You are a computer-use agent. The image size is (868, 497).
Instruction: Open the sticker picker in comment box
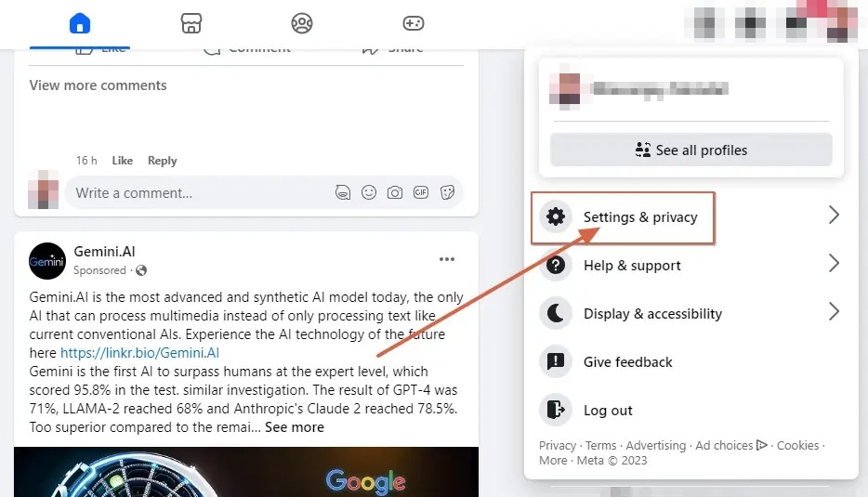(x=447, y=192)
